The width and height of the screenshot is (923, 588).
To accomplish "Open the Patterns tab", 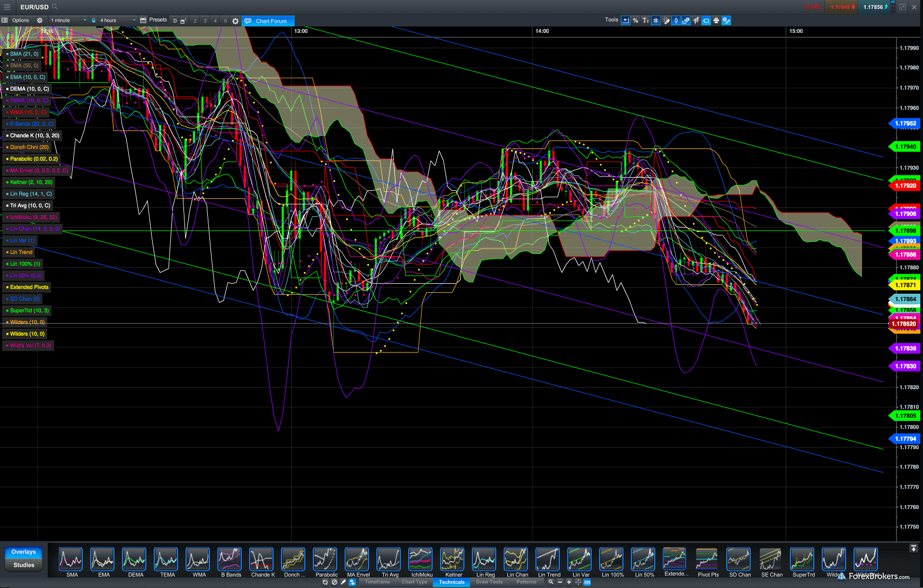I will click(526, 582).
